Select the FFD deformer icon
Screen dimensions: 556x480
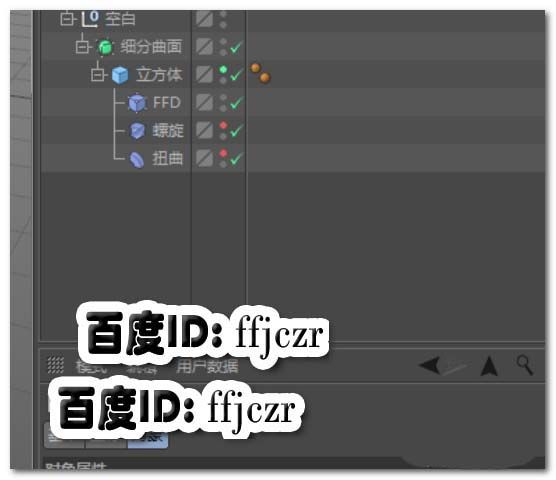tap(137, 103)
